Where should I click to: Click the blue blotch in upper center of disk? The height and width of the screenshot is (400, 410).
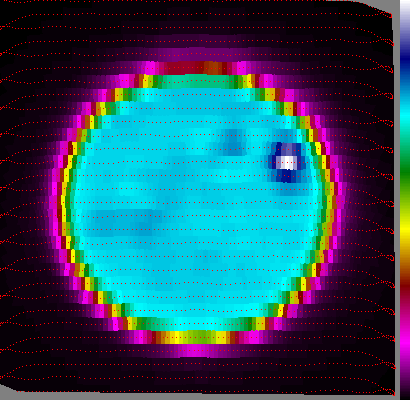[232, 143]
